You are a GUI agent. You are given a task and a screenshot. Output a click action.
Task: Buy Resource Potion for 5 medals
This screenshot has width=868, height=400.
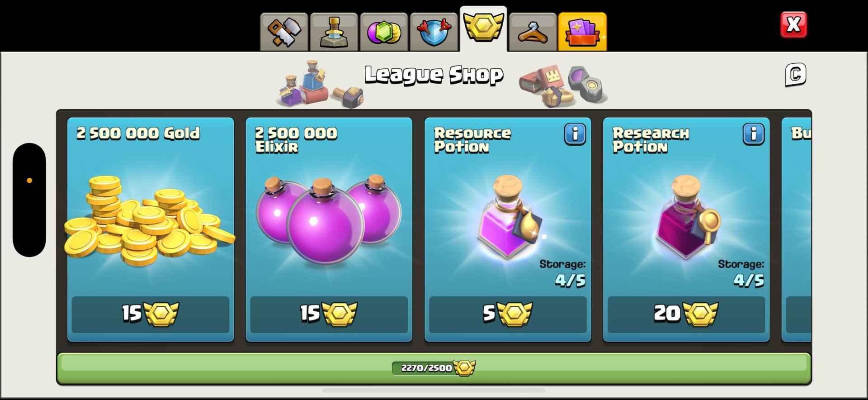(508, 314)
